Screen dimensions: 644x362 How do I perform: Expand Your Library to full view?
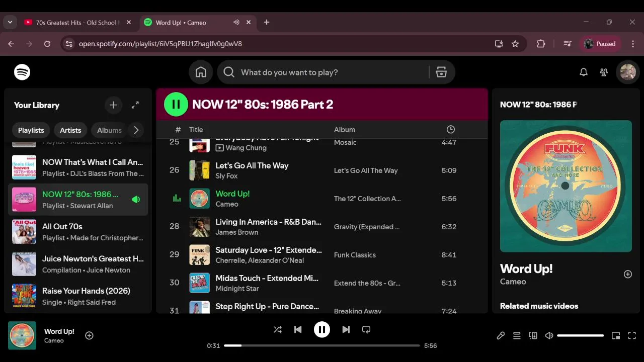click(x=135, y=105)
